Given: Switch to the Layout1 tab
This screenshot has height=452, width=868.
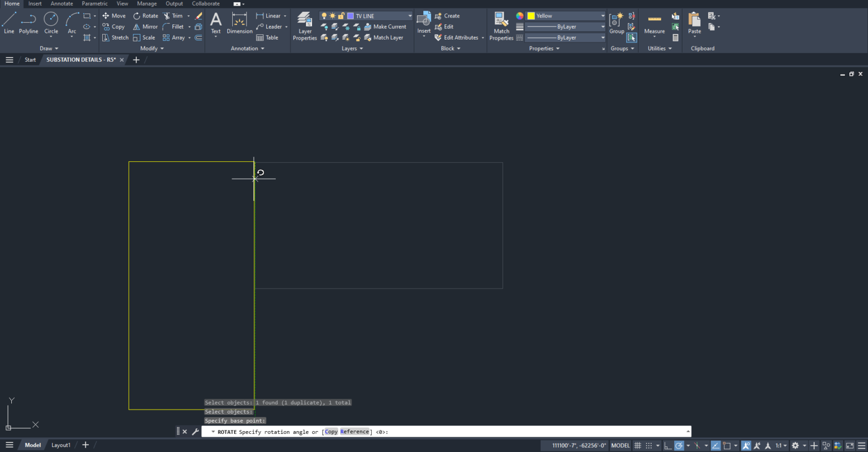Looking at the screenshot, I should pos(60,445).
